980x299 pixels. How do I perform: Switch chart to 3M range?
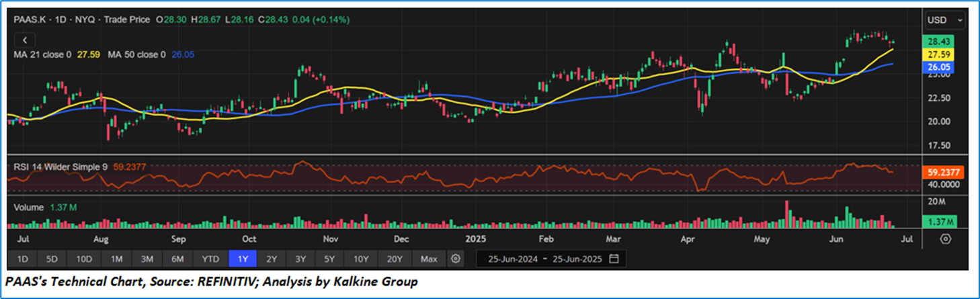click(147, 259)
